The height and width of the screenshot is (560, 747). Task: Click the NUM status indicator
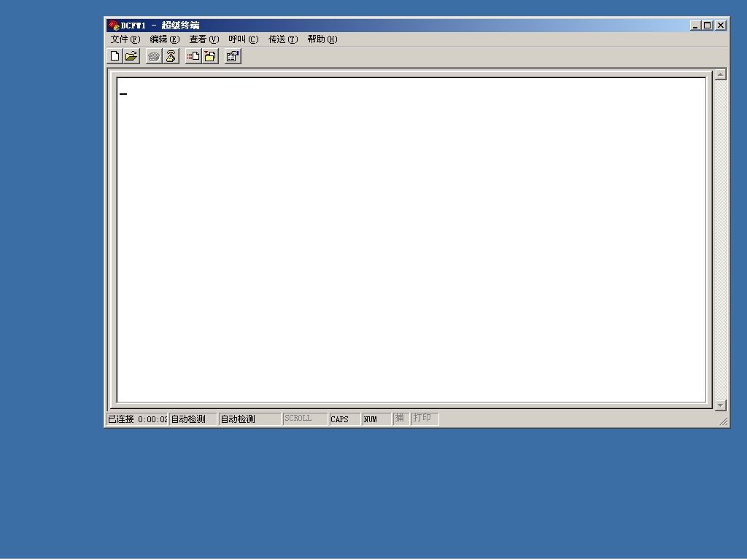tap(376, 419)
